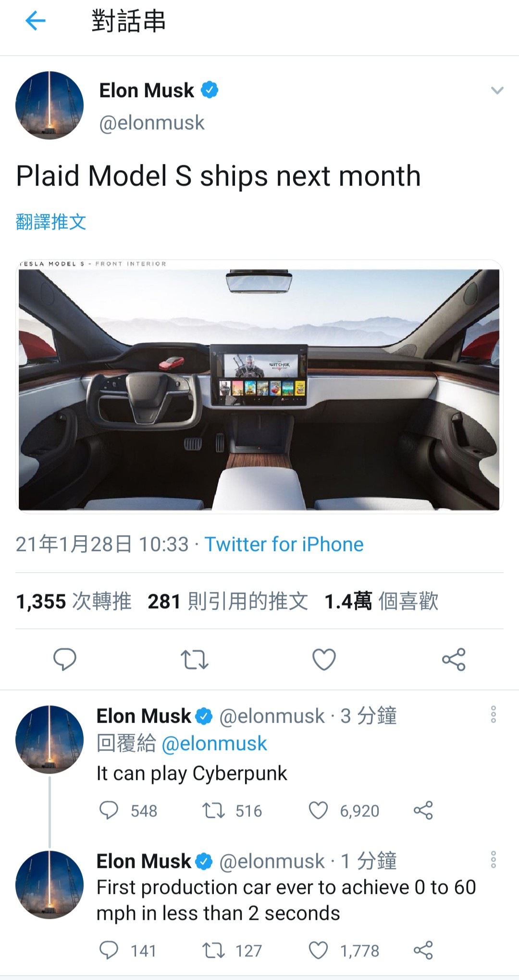This screenshot has width=519, height=980.
Task: Reply to the Plaid Model S tweet
Action: click(x=64, y=659)
